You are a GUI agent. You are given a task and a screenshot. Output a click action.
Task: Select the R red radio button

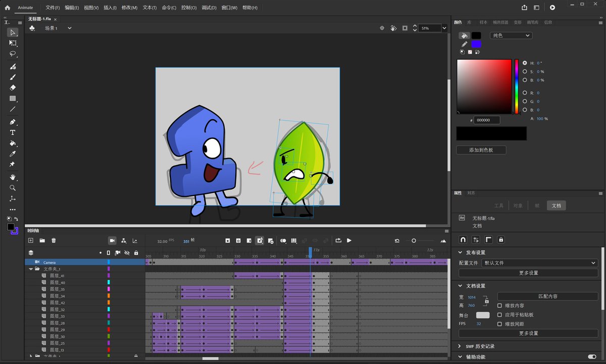(x=525, y=93)
